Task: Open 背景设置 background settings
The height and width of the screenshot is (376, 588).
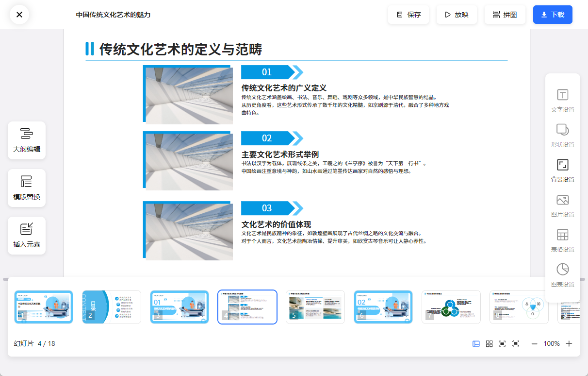Action: (563, 171)
